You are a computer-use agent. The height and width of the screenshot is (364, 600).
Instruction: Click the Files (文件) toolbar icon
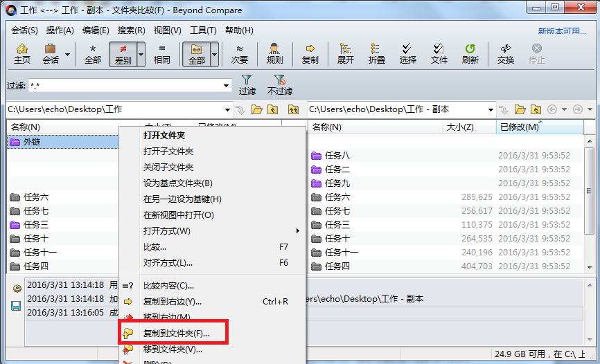click(439, 54)
